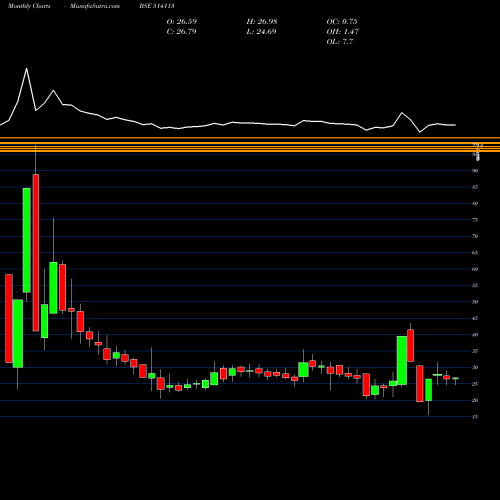
Task: Click the 'OL: 7.7' value
Action: coord(340,42)
